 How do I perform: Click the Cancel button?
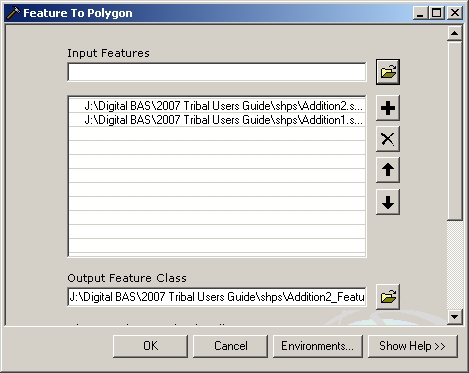point(230,346)
